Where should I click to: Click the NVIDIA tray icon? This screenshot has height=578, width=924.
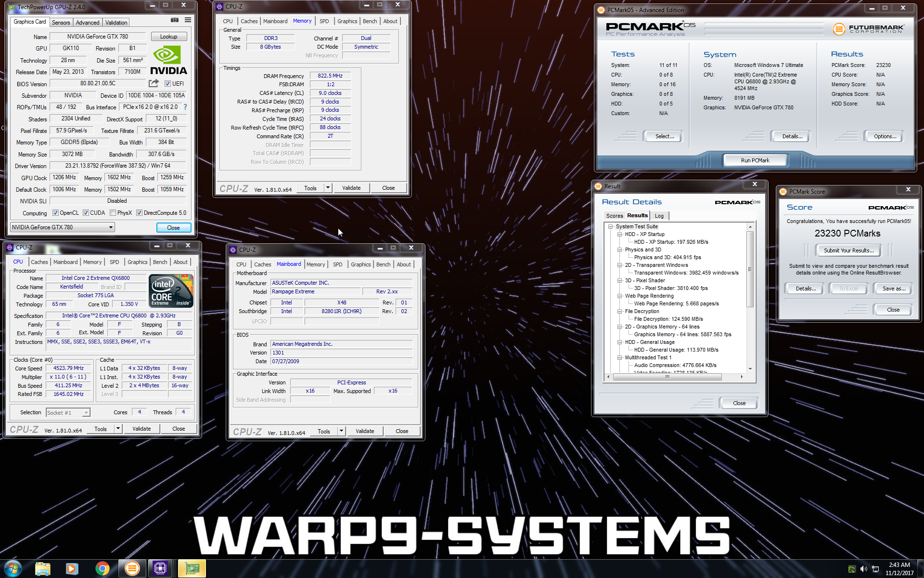click(852, 569)
